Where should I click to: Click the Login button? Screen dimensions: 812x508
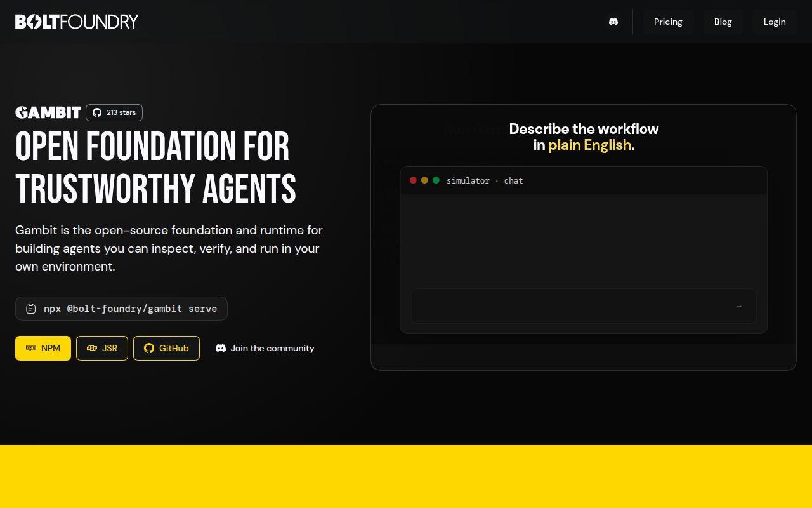tap(775, 22)
